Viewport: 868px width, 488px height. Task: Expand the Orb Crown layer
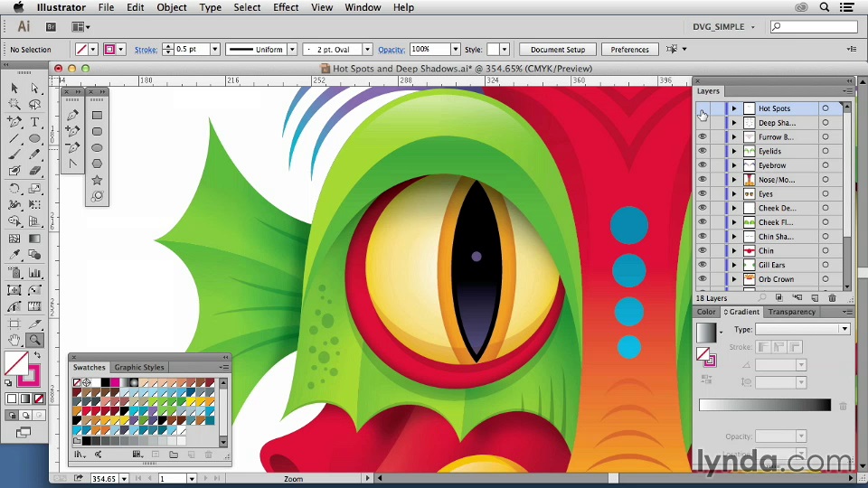(x=734, y=279)
